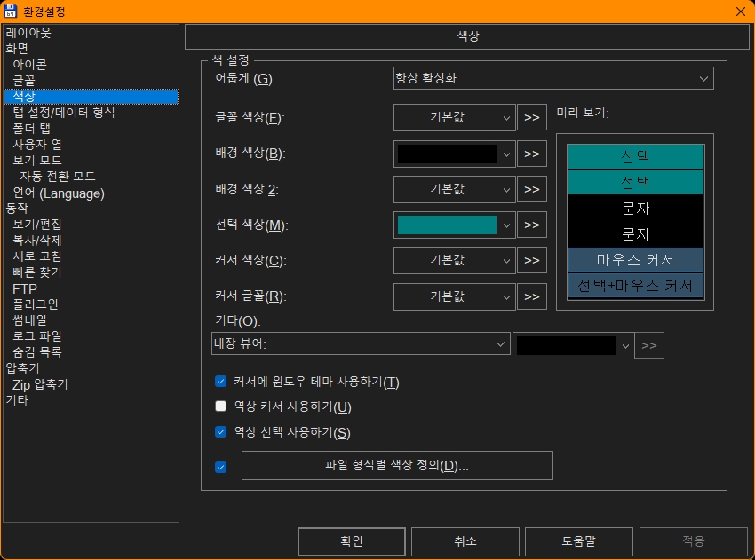Click 선택+마우스 커서 preview row

(636, 286)
